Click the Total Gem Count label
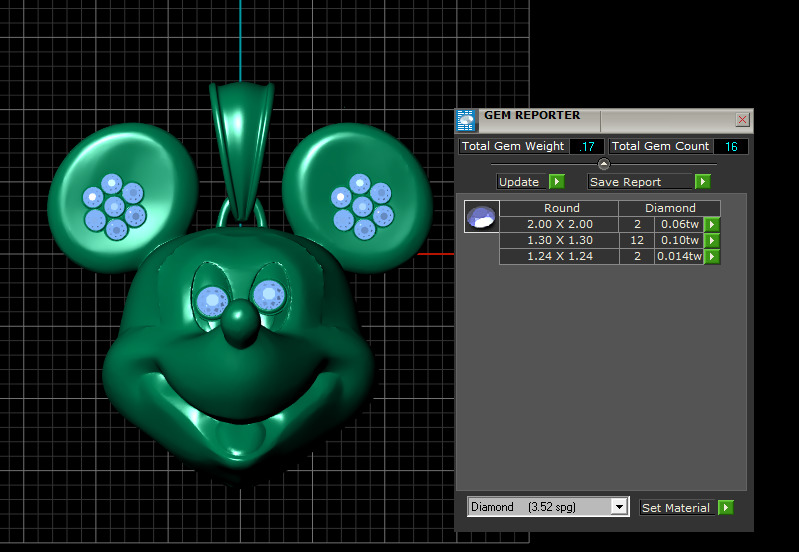This screenshot has width=799, height=552. 660,146
